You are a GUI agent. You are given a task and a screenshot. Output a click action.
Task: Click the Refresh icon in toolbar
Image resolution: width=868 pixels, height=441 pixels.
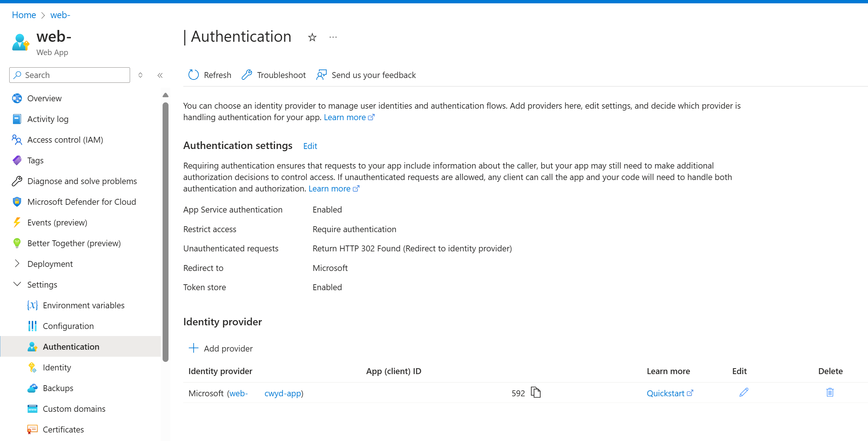point(194,75)
